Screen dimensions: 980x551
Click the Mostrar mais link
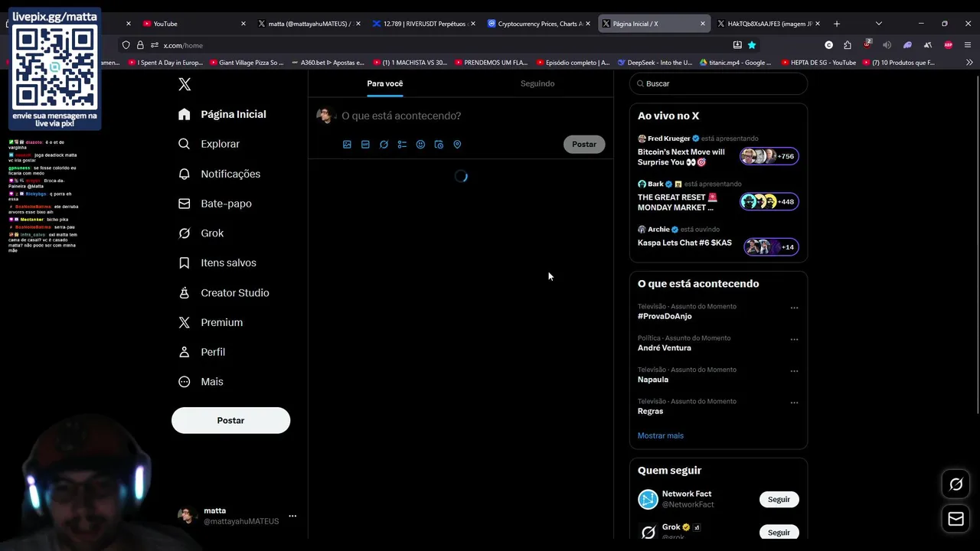click(661, 435)
